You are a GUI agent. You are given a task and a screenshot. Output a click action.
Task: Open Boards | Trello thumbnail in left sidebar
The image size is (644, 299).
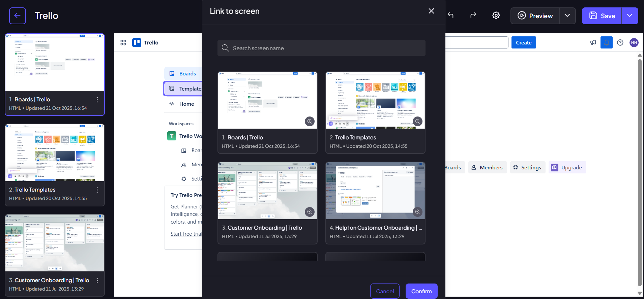(55, 63)
